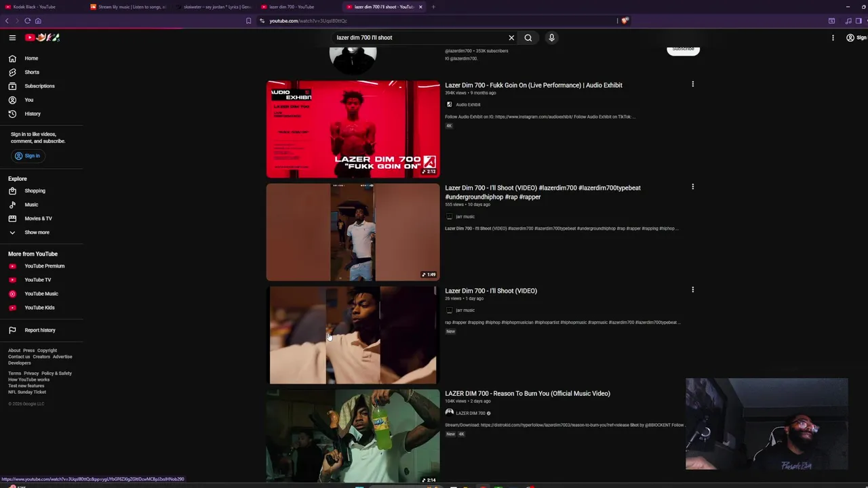Open the Privacy footer link
The height and width of the screenshot is (488, 868).
[x=31, y=373]
